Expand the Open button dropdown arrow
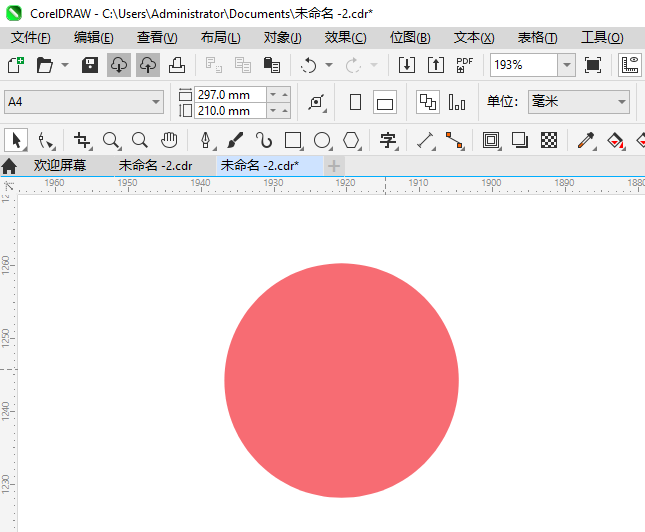 click(65, 65)
